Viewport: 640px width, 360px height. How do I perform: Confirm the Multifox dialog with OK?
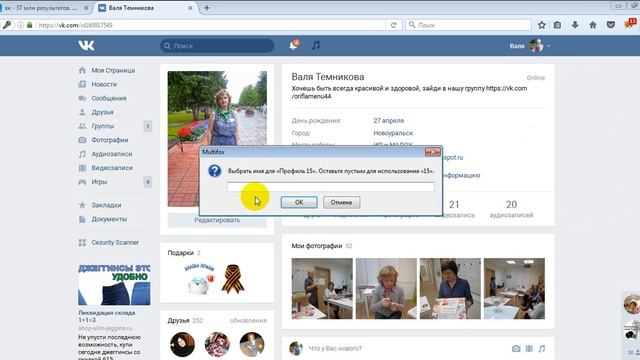[299, 202]
